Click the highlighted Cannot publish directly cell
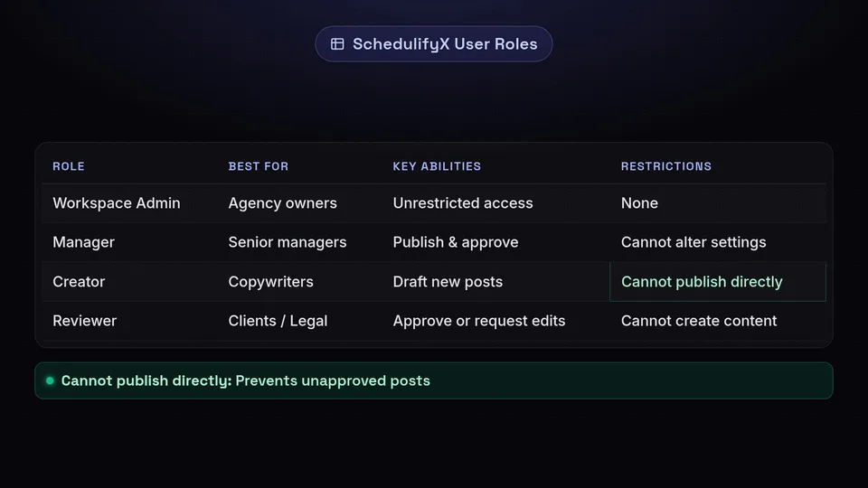Image resolution: width=868 pixels, height=488 pixels. (718, 282)
